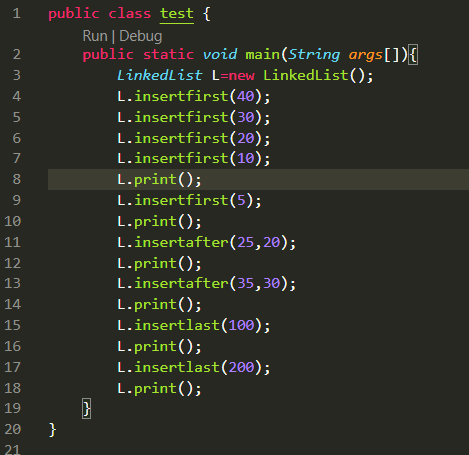Click 'print' on highlighted line 8
469x455 pixels.
tap(155, 180)
